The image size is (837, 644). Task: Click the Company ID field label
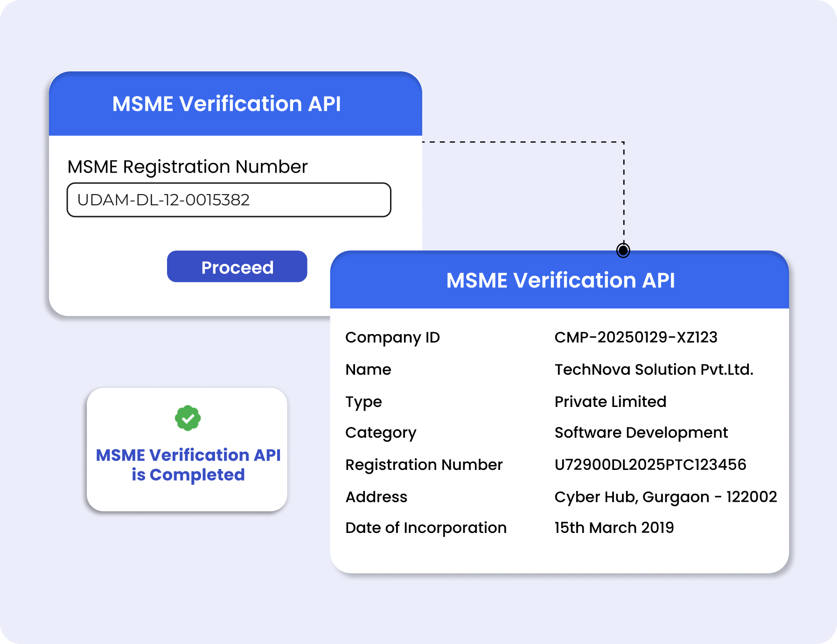click(392, 337)
